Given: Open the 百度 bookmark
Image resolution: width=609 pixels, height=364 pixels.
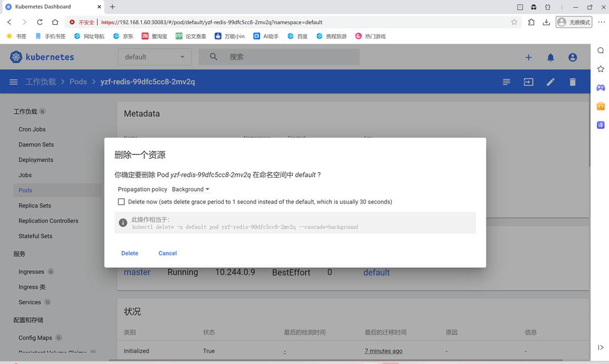Looking at the screenshot, I should [x=297, y=36].
